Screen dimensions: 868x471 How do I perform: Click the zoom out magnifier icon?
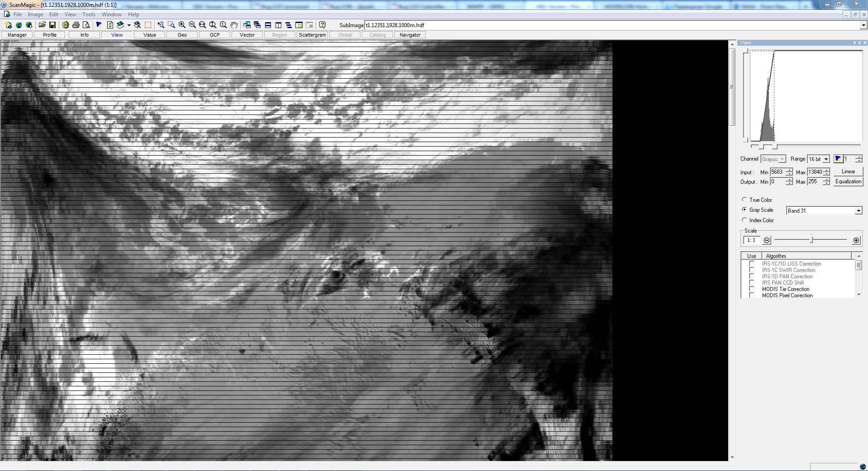pyautogui.click(x=192, y=25)
